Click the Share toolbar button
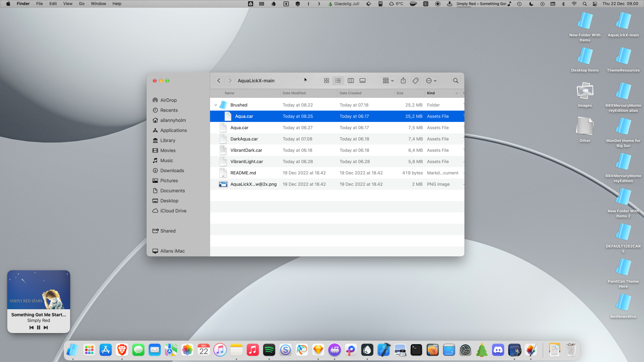The height and width of the screenshot is (362, 644). (x=403, y=81)
